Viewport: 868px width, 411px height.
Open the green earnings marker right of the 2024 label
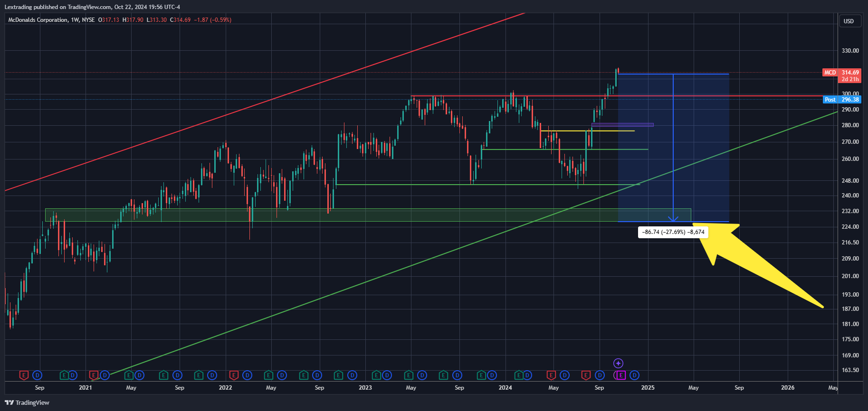pos(519,375)
